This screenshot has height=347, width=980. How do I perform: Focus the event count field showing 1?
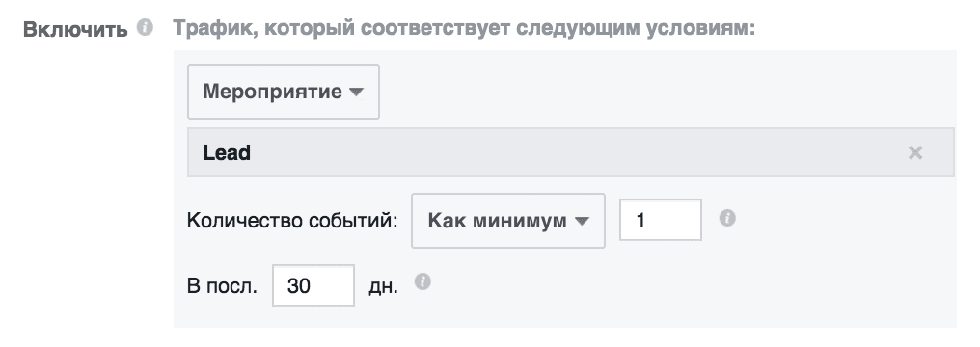pos(661,220)
